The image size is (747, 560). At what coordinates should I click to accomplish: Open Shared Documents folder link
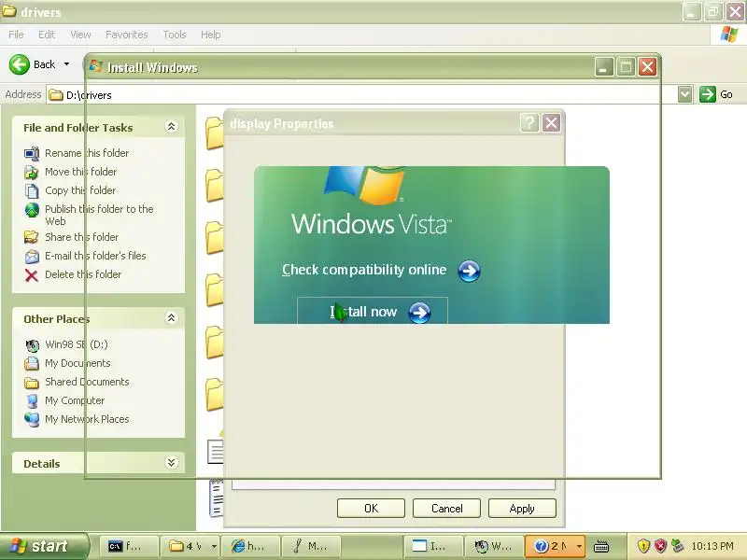[87, 382]
